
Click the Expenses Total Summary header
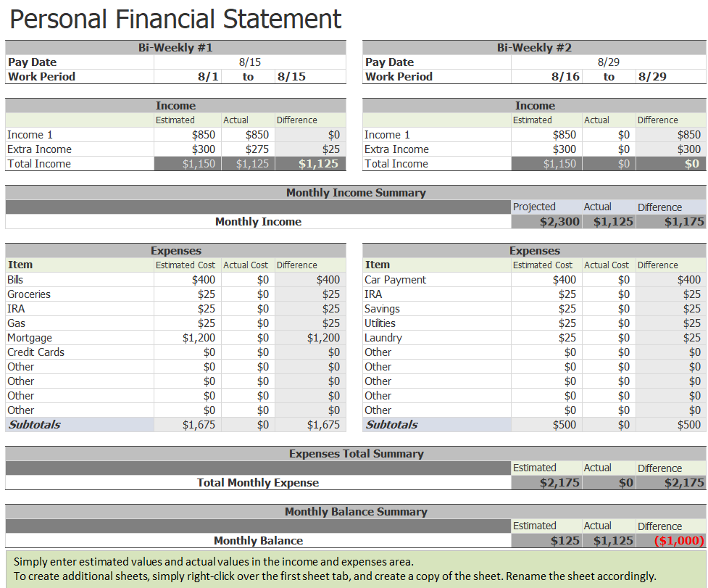coord(355,454)
